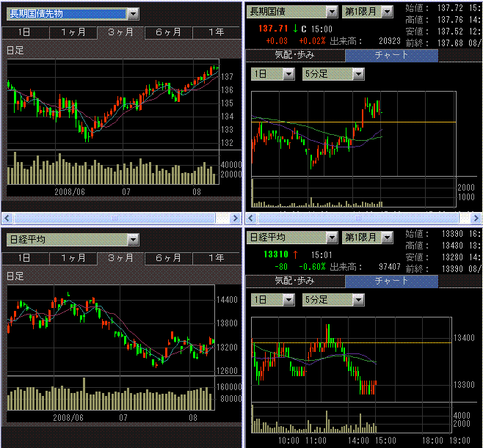Switch to the チャート tab in the lower-right 日経平均 panel

[x=391, y=281]
